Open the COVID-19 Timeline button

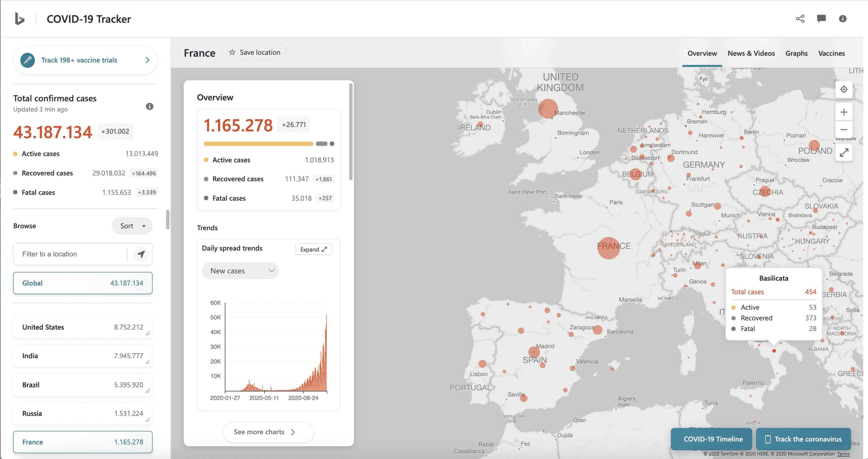[x=712, y=439]
